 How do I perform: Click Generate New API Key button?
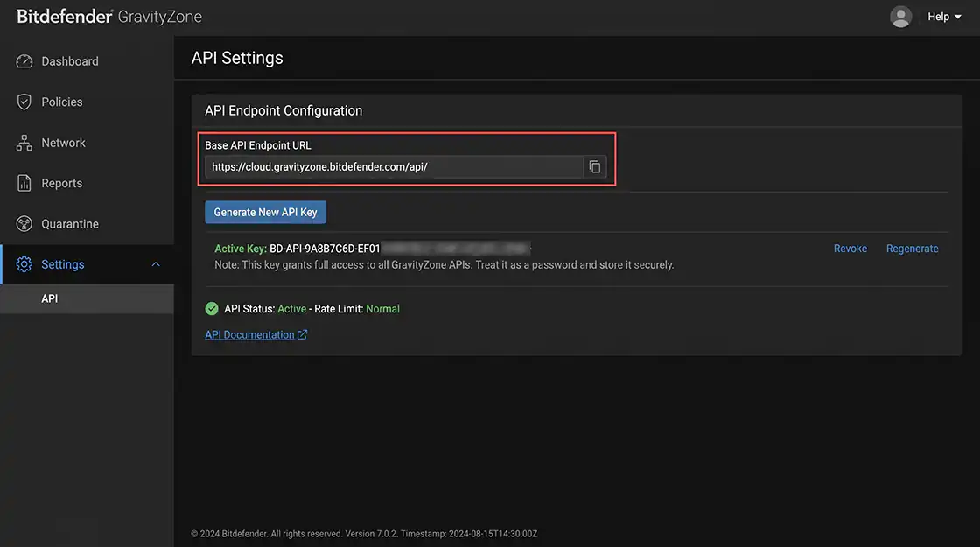266,212
